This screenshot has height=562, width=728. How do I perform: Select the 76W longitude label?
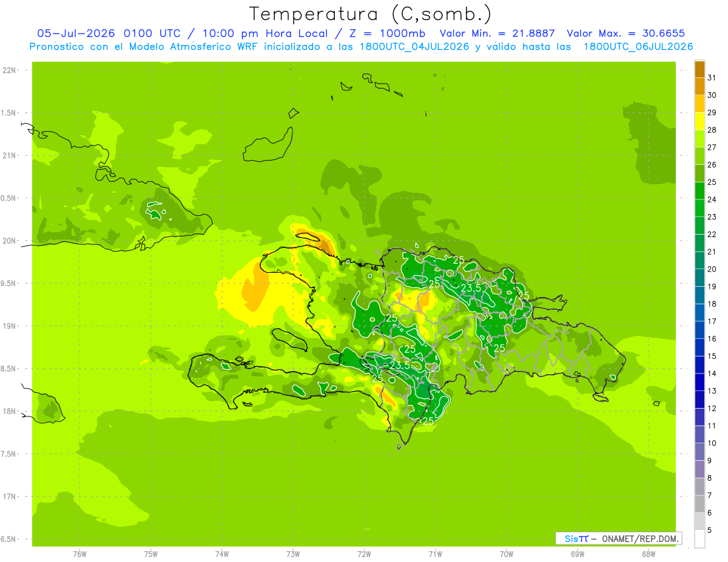pos(80,554)
